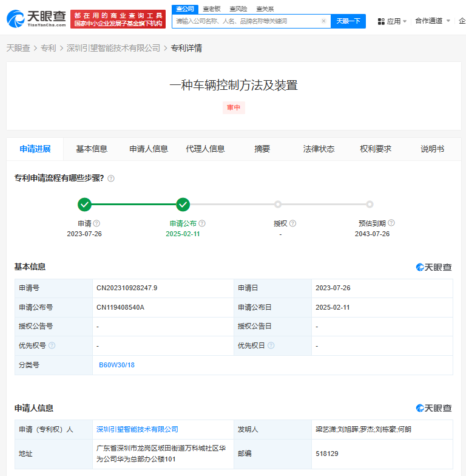Open 深圳引望智能技术有限公司 applicant link
The height and width of the screenshot is (476, 466).
point(137,429)
